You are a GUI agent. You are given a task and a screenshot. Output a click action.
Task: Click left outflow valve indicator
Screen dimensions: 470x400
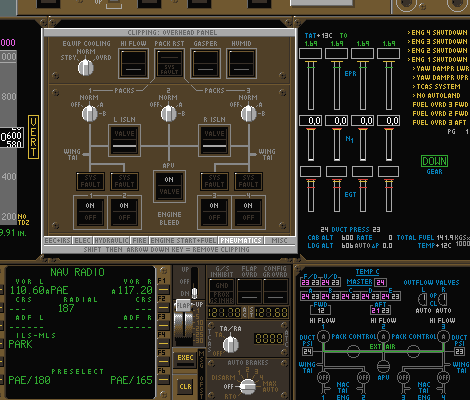pos(423,299)
